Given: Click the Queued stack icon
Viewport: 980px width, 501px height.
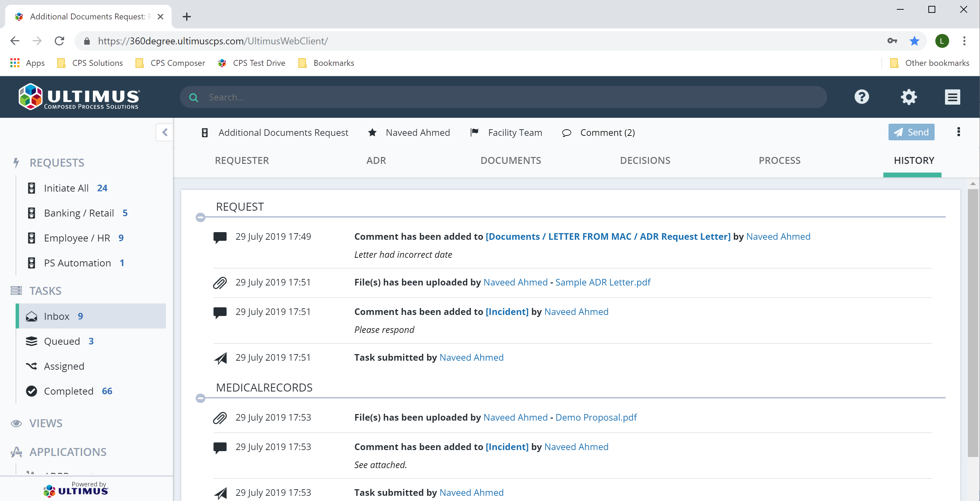Looking at the screenshot, I should (31, 341).
